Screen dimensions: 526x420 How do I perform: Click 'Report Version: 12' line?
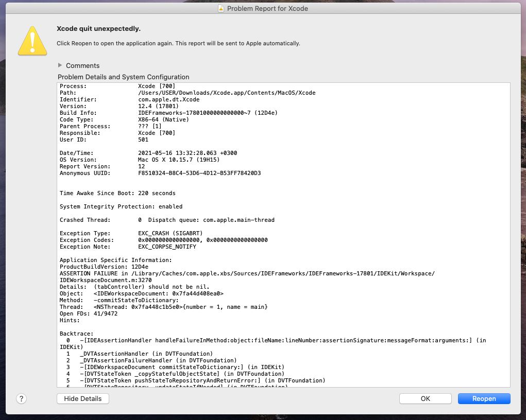tap(103, 167)
